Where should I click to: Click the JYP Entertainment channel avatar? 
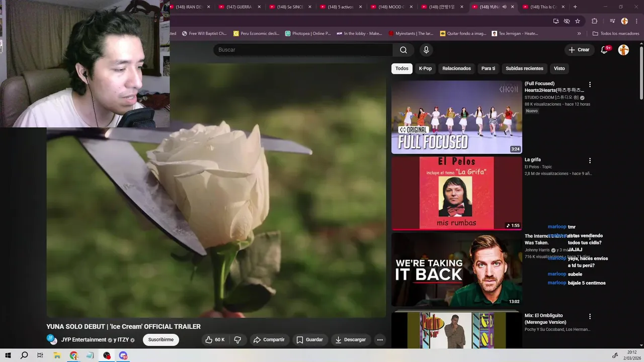(x=52, y=339)
